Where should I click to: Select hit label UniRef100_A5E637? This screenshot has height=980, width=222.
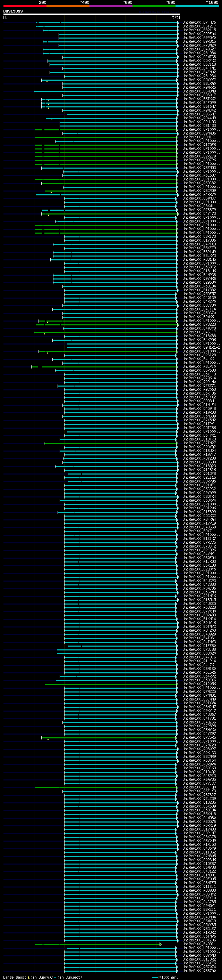click(x=199, y=175)
